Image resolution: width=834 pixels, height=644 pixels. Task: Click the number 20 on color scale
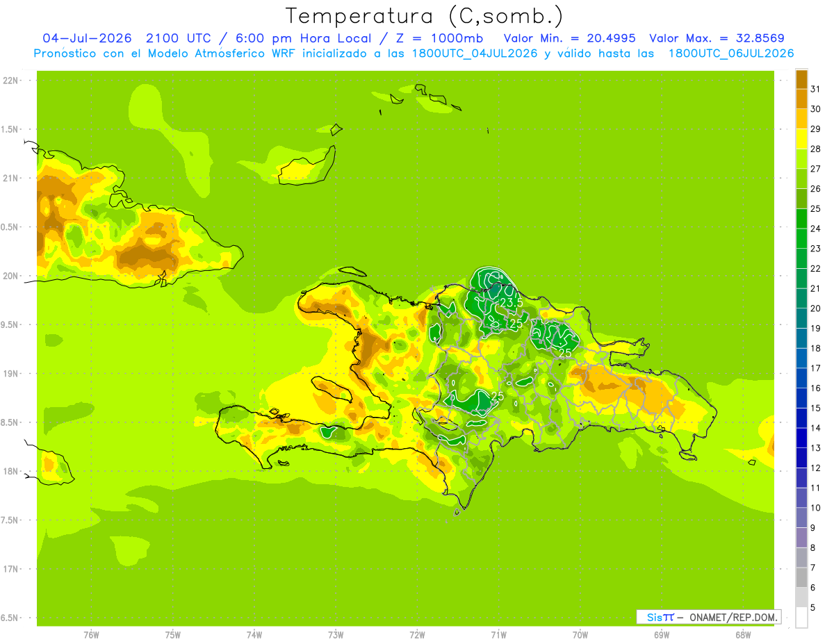pyautogui.click(x=816, y=308)
